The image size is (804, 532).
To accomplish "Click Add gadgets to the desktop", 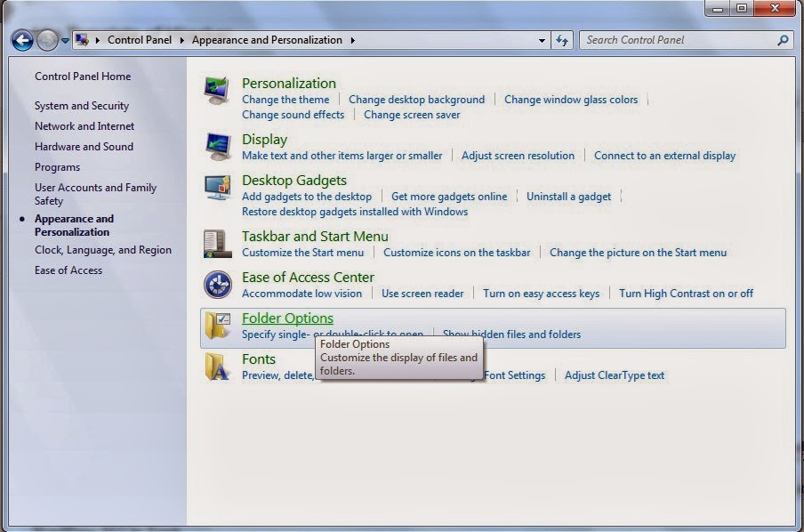I will pyautogui.click(x=307, y=197).
